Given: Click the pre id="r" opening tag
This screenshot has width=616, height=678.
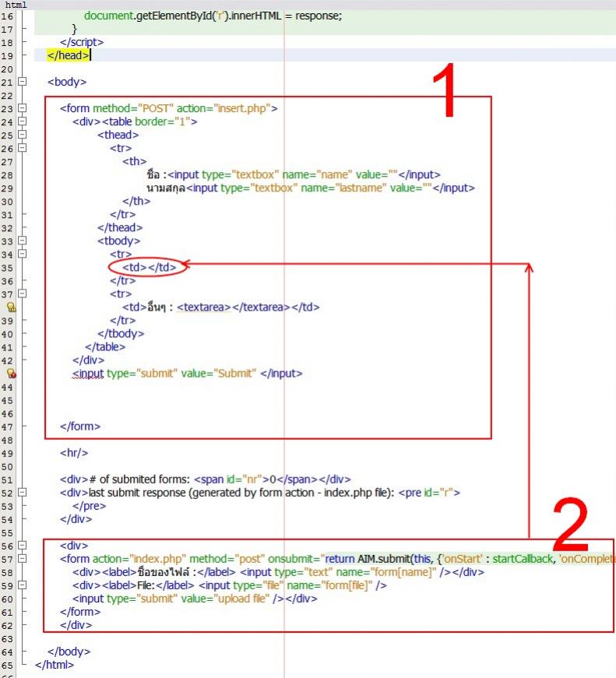Looking at the screenshot, I should tap(429, 493).
